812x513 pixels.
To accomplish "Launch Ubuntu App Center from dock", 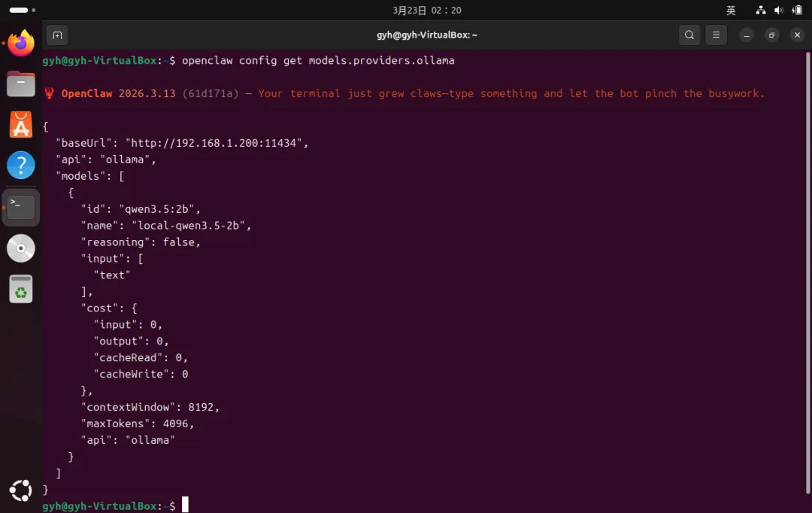I will click(x=21, y=125).
